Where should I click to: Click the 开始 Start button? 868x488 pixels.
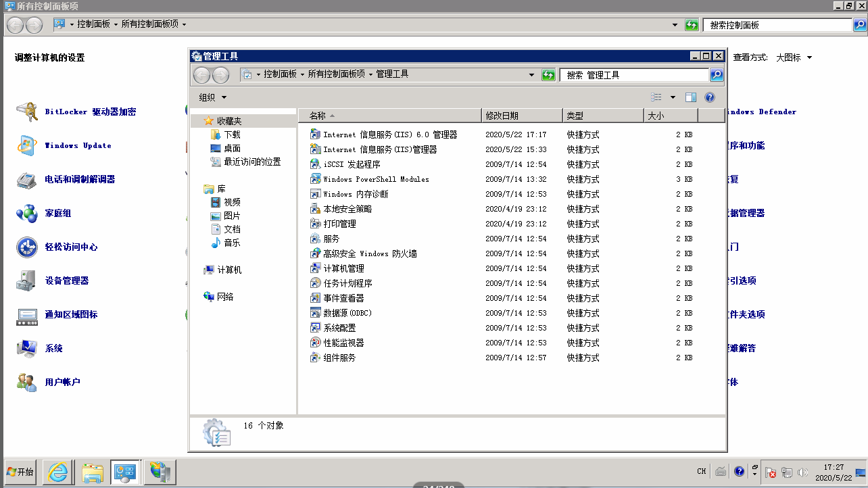point(20,471)
